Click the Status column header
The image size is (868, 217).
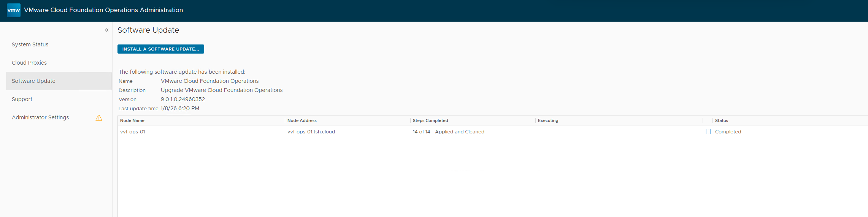coord(721,120)
